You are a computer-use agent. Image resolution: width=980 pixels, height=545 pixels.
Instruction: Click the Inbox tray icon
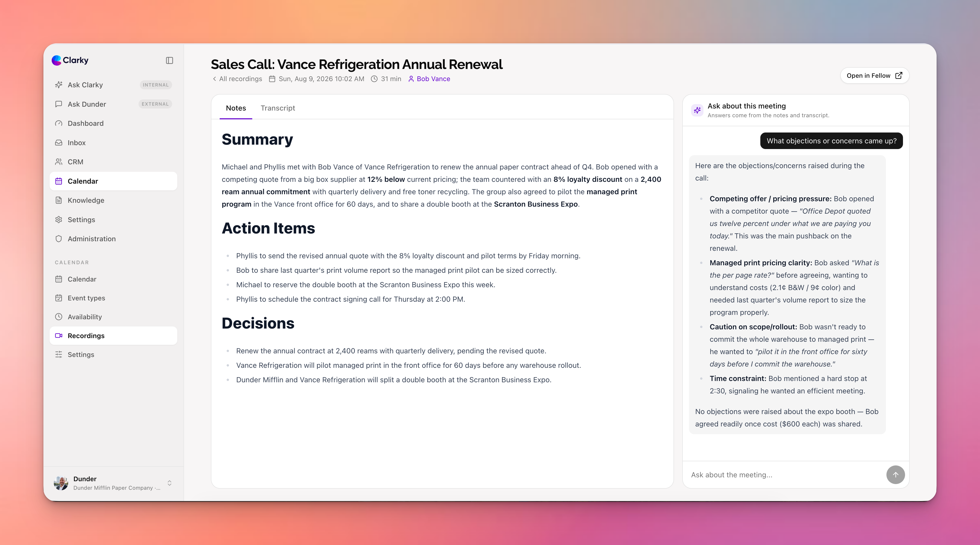click(x=59, y=143)
